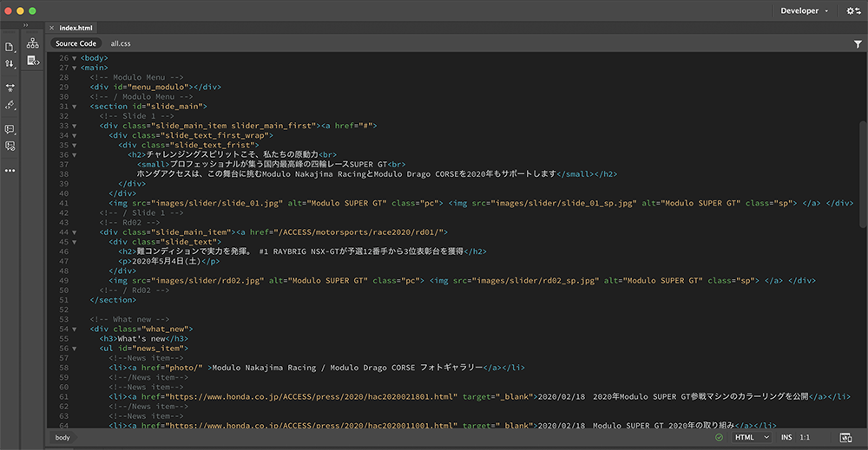Collapse the main tag at line 27
Viewport: 868px width, 450px height.
click(x=74, y=68)
